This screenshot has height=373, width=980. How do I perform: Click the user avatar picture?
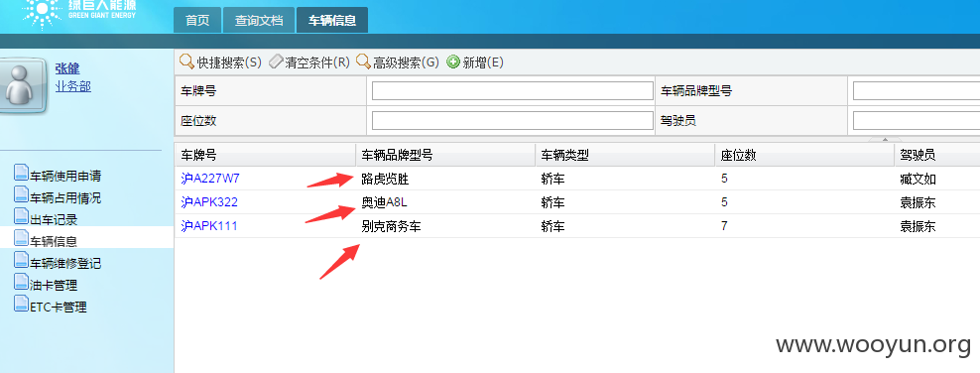click(23, 85)
